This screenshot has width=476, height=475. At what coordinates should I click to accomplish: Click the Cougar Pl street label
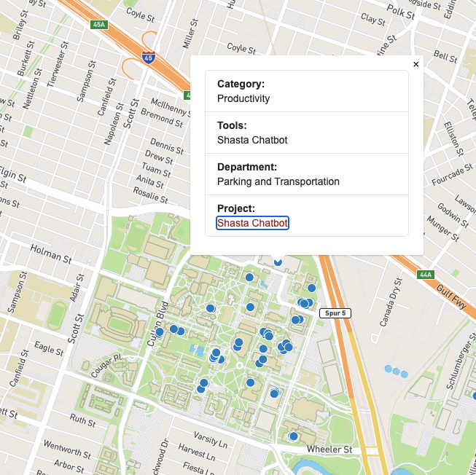[106, 367]
